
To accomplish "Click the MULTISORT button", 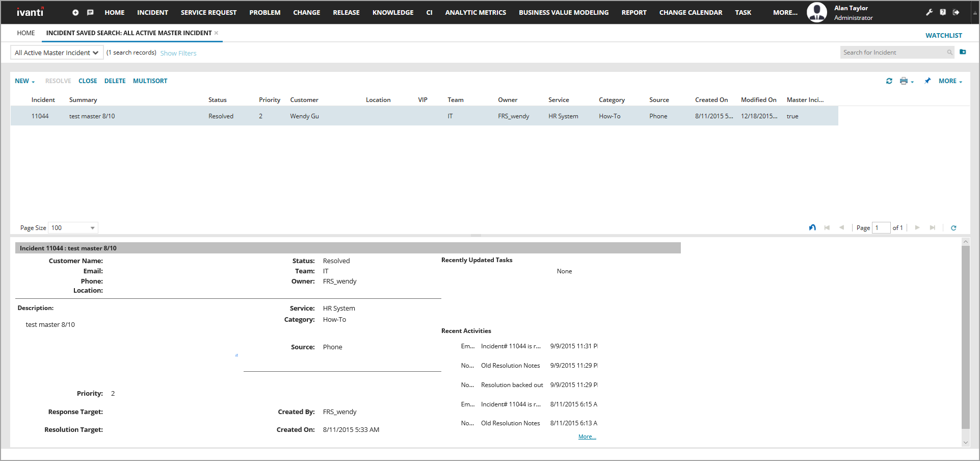I will pyautogui.click(x=150, y=81).
